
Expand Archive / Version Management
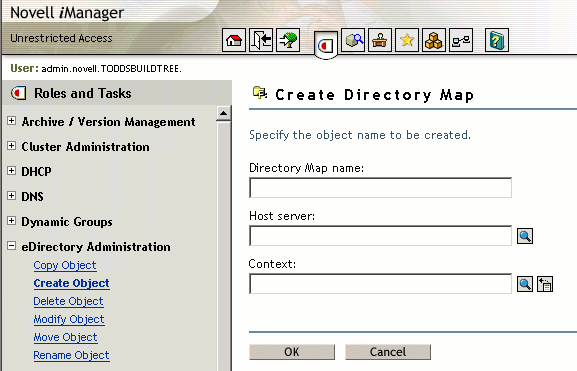tap(11, 121)
